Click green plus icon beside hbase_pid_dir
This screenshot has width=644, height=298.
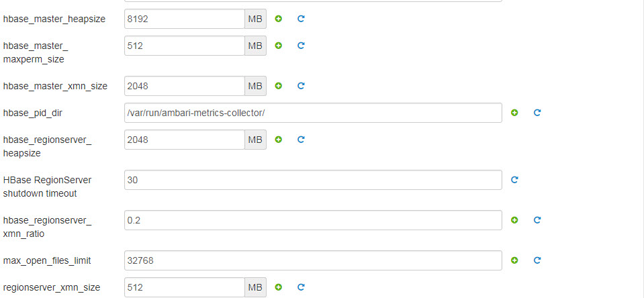click(x=514, y=113)
